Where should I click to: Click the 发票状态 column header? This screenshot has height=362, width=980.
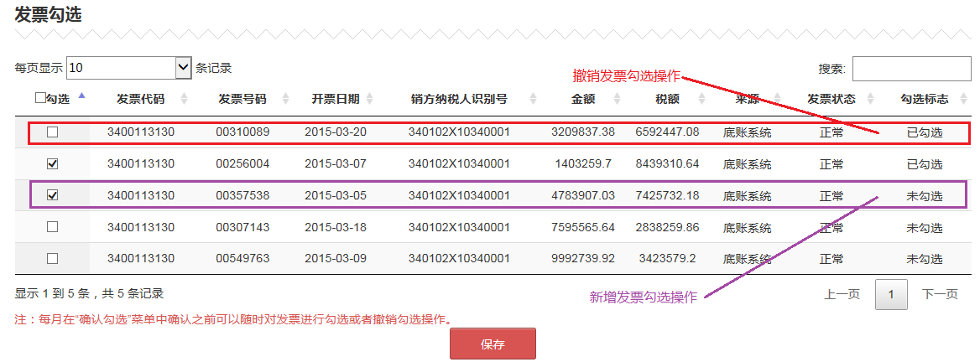(831, 99)
